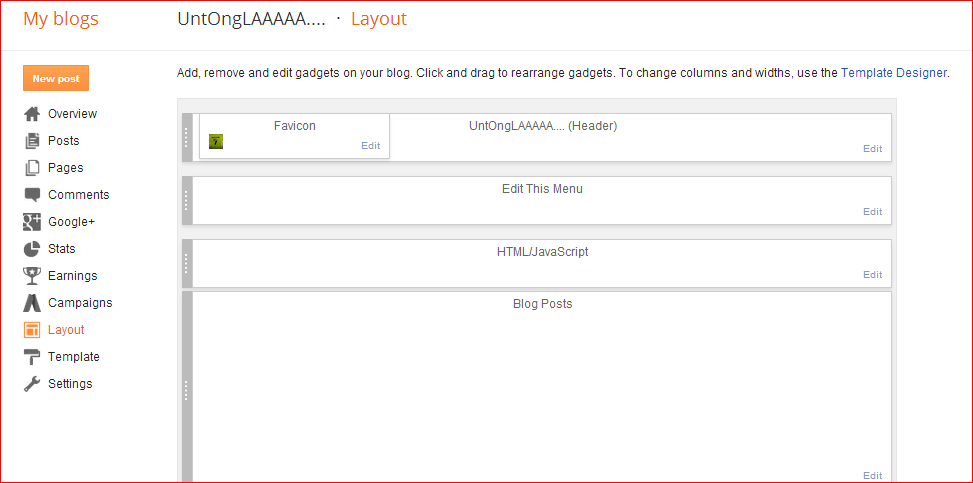Screen dimensions: 973x483
Task: Open blog Settings
Action: click(x=70, y=384)
